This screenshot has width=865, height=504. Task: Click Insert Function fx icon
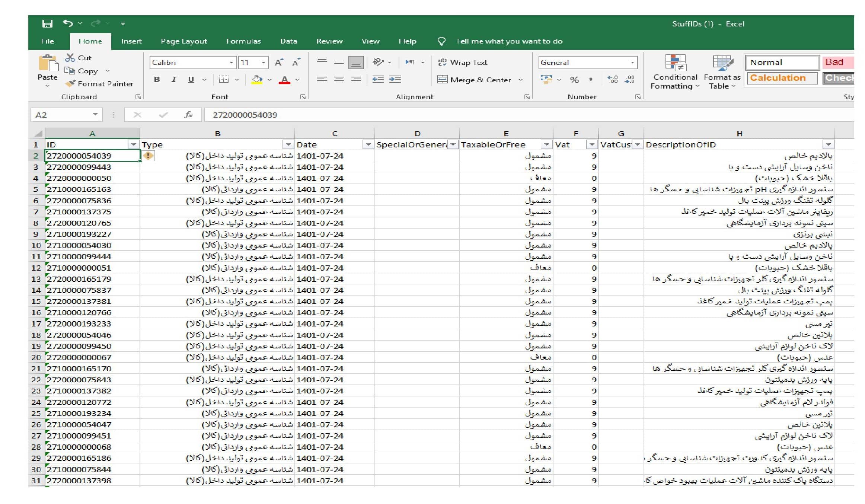[x=189, y=115]
